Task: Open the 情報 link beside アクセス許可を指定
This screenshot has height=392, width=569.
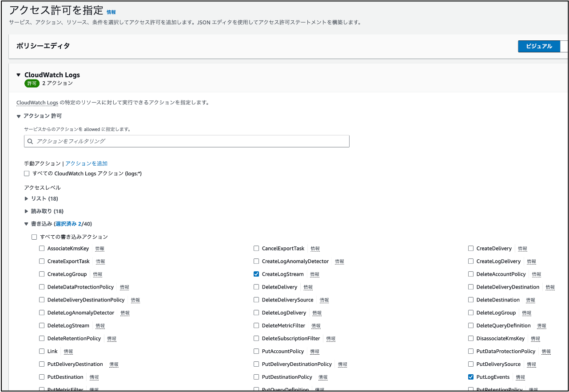Action: 111,12
